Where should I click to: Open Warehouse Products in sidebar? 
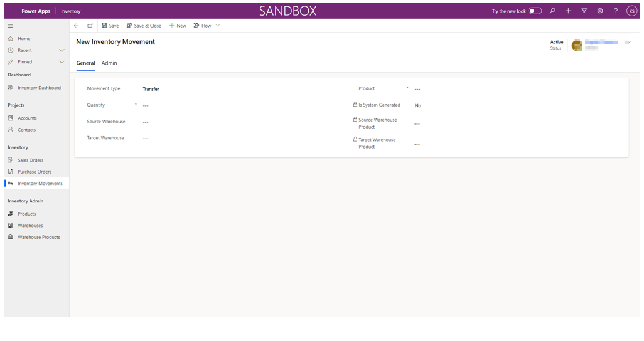pos(39,237)
